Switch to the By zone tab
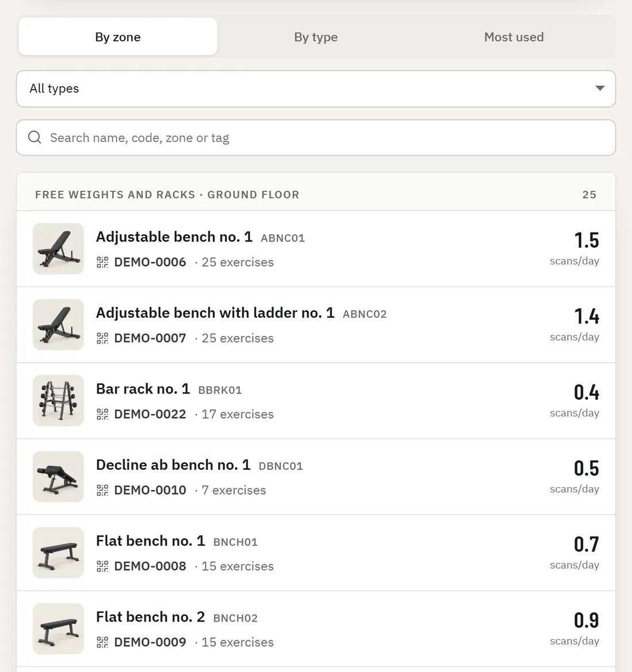Image resolution: width=632 pixels, height=672 pixels. pyautogui.click(x=118, y=37)
